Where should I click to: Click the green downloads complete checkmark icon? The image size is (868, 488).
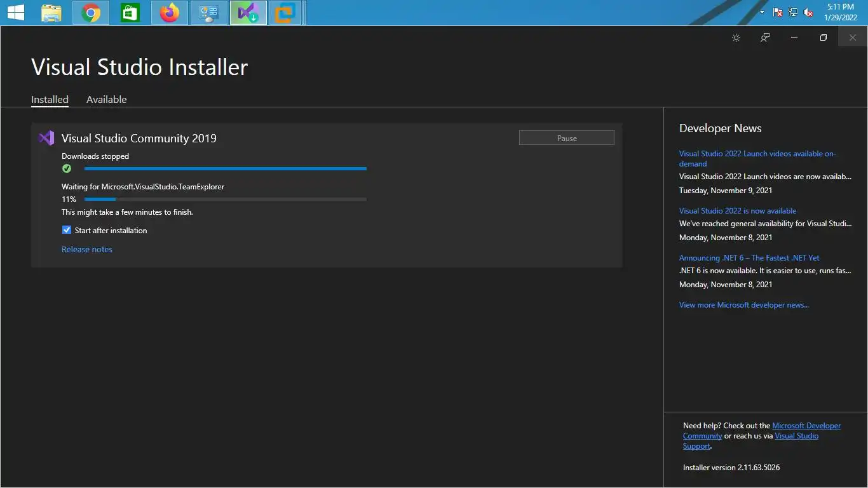click(67, 168)
